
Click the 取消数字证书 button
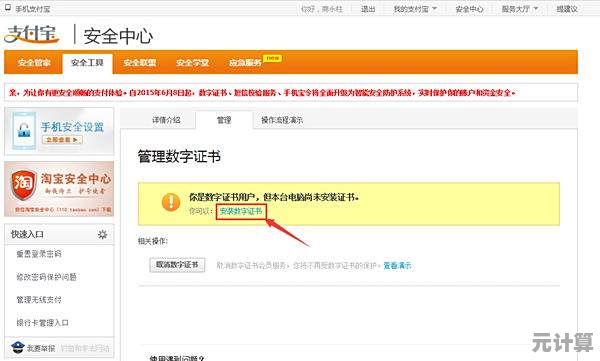[x=177, y=265]
